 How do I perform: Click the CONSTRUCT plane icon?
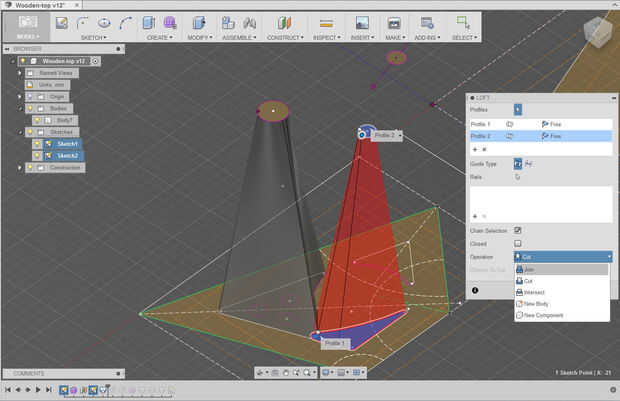point(284,22)
